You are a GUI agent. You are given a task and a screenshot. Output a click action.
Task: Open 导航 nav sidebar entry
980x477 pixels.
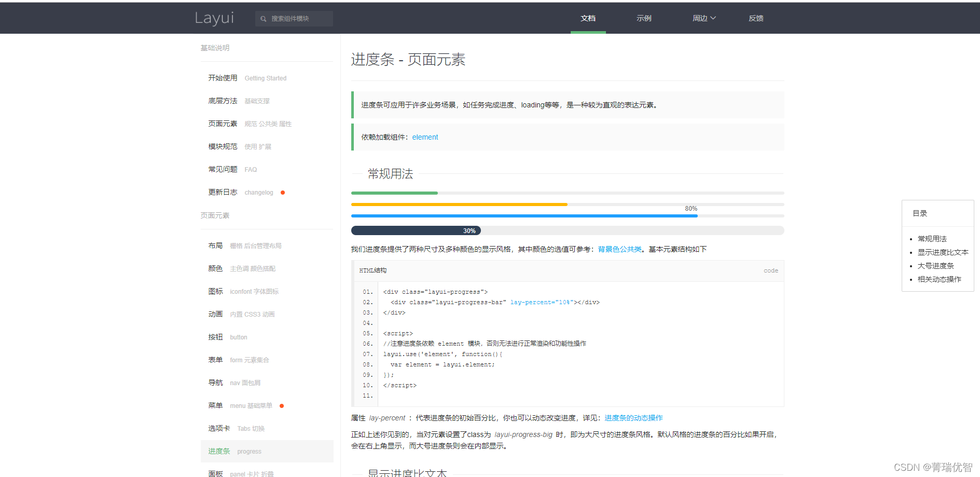(x=267, y=383)
